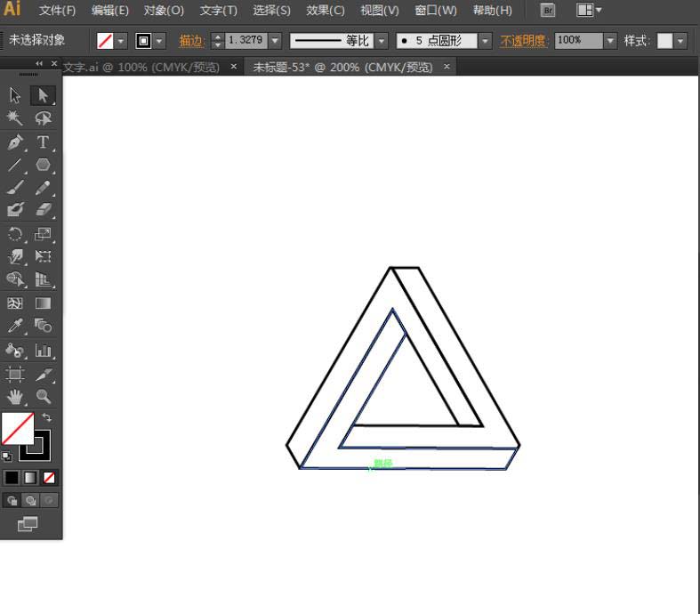700x614 pixels.
Task: Select the Pen tool
Action: 15,142
